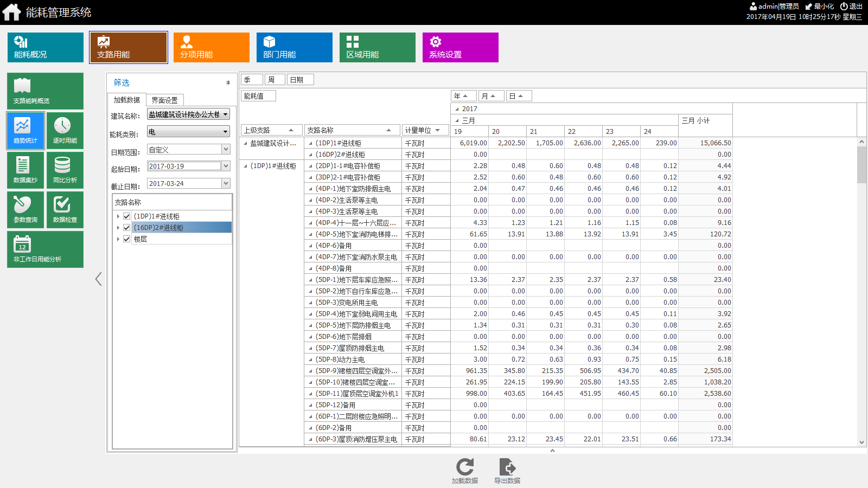Open 起始日期 date picker dropdown
This screenshot has height=488, width=868.
click(226, 166)
